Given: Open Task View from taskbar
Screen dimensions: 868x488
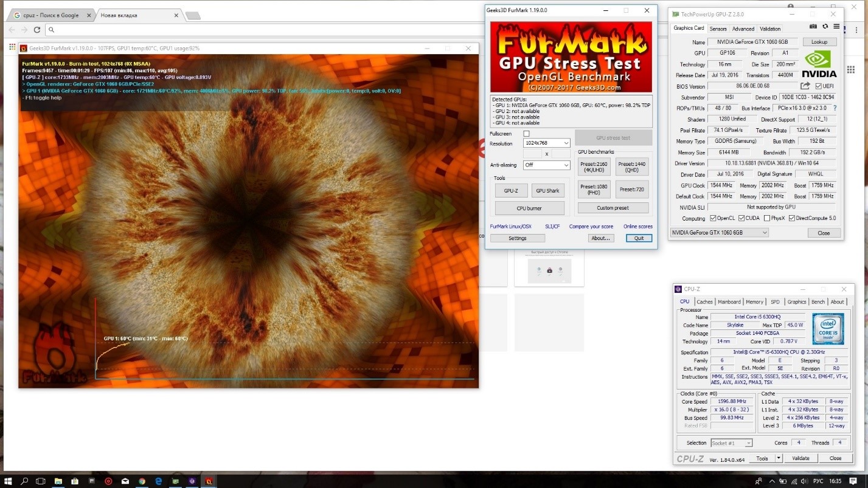Looking at the screenshot, I should pos(41,481).
